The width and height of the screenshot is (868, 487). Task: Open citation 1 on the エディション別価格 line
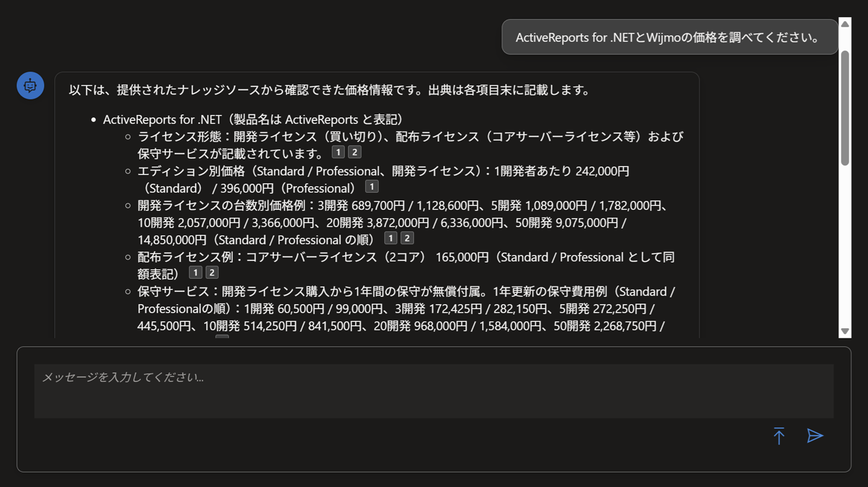tap(371, 186)
